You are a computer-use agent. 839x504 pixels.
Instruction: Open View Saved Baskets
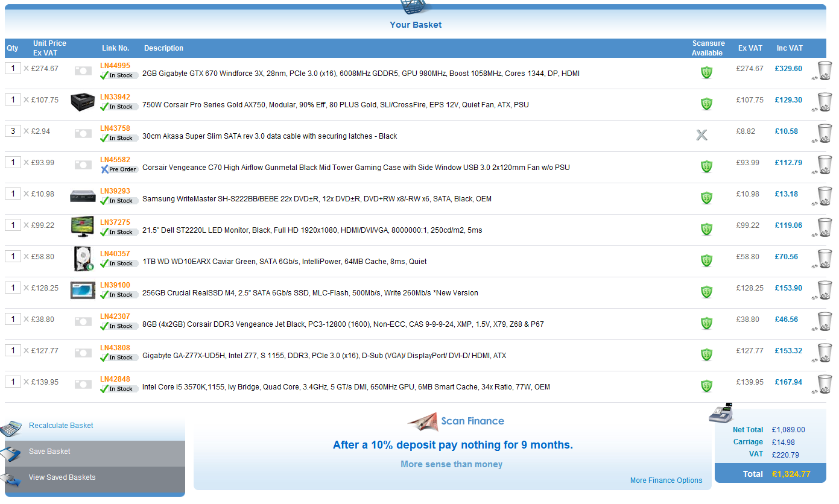coord(62,477)
